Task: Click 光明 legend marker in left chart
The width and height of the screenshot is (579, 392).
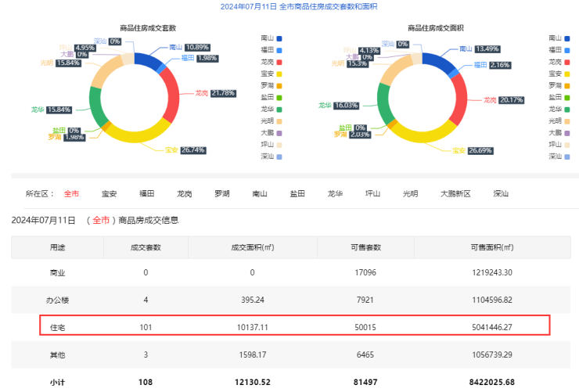Action: [x=279, y=120]
